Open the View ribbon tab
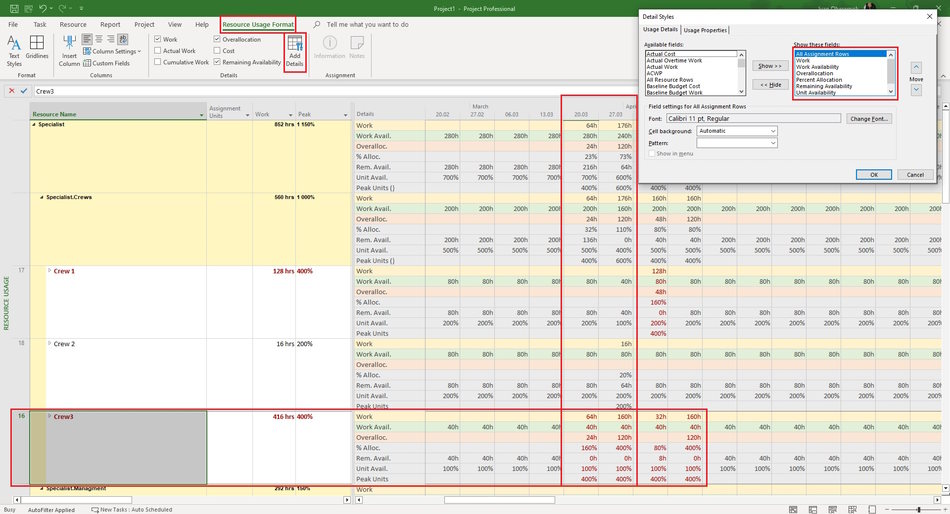 click(x=174, y=24)
